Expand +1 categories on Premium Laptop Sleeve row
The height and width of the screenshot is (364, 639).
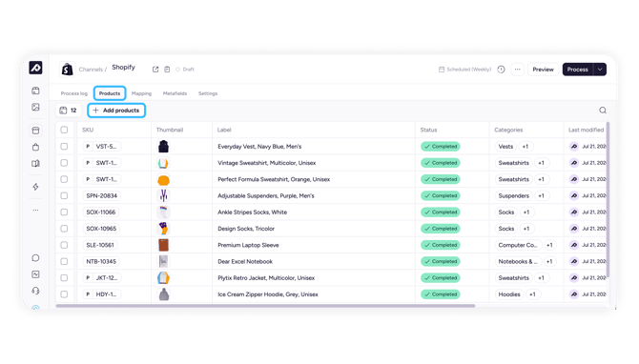pos(549,245)
